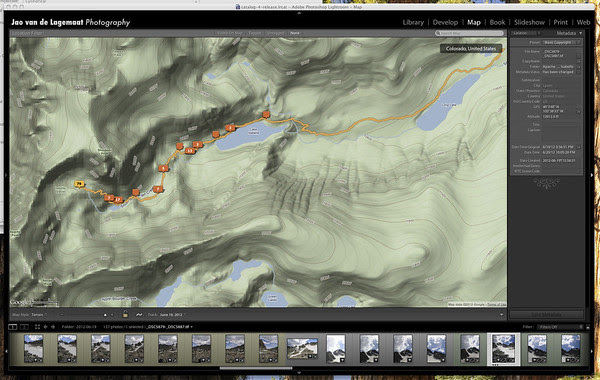Viewport: 600px width, 380px height.
Task: Expand the left panel side arrow
Action: pyautogui.click(x=5, y=175)
